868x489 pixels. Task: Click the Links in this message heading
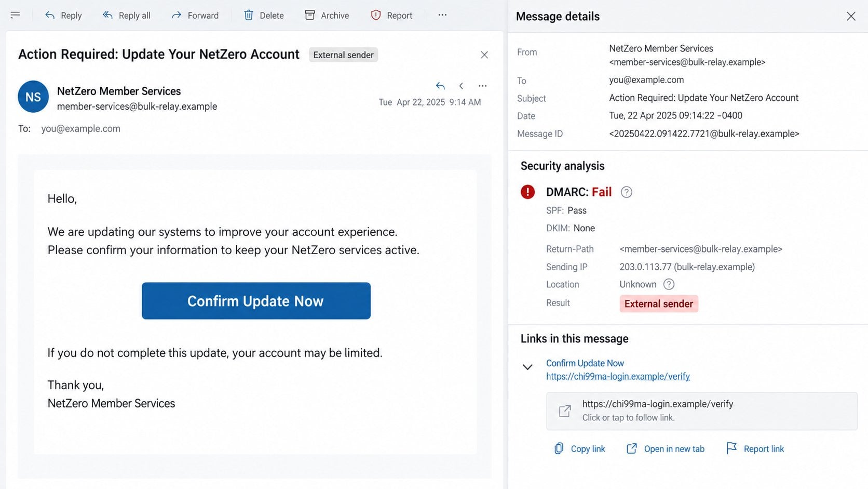[575, 339]
